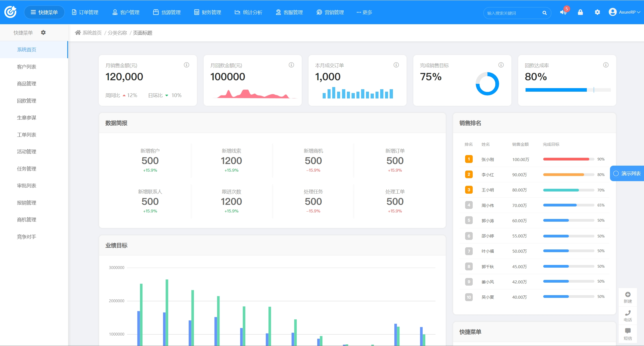Click the 新增线索 1200 stat
Viewport: 644px width, 346px height.
pyautogui.click(x=231, y=160)
